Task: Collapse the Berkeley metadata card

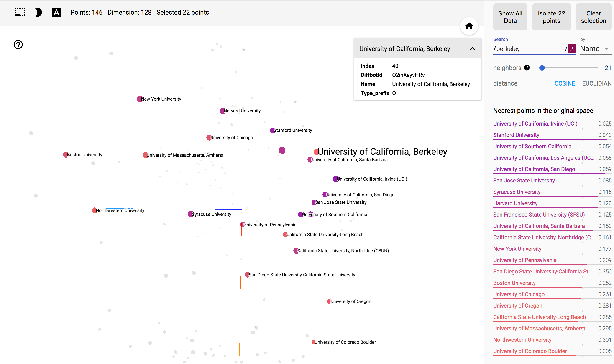Action: coord(472,48)
